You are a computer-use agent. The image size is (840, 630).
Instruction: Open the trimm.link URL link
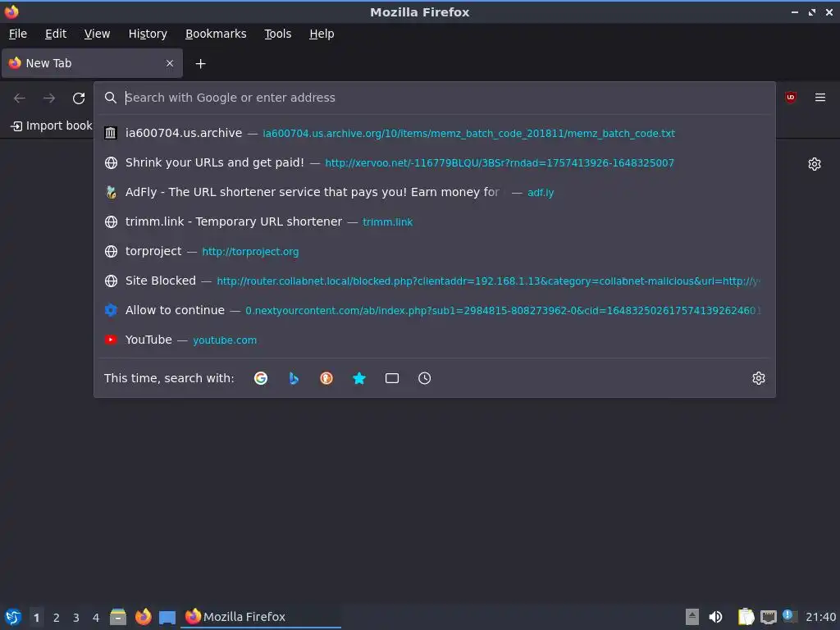387,221
